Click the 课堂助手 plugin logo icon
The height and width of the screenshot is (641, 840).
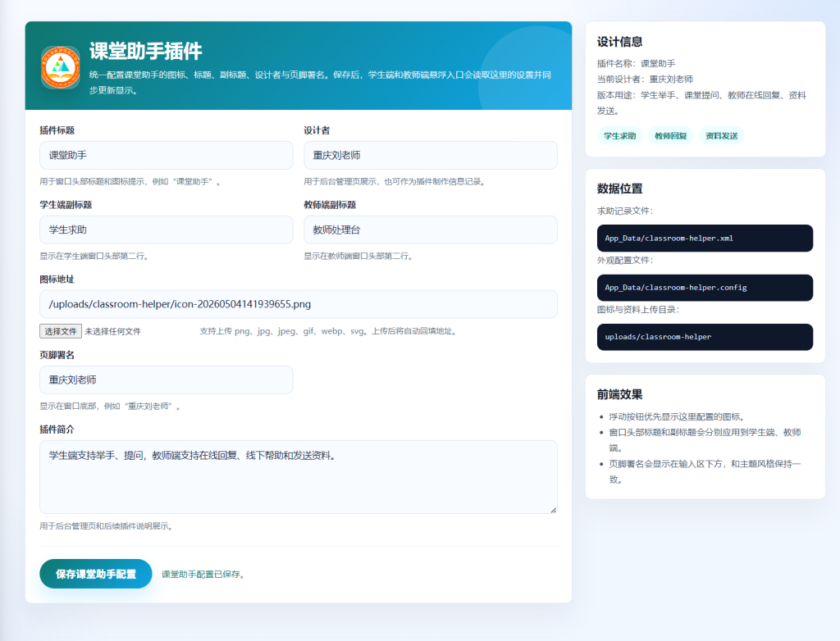(61, 67)
